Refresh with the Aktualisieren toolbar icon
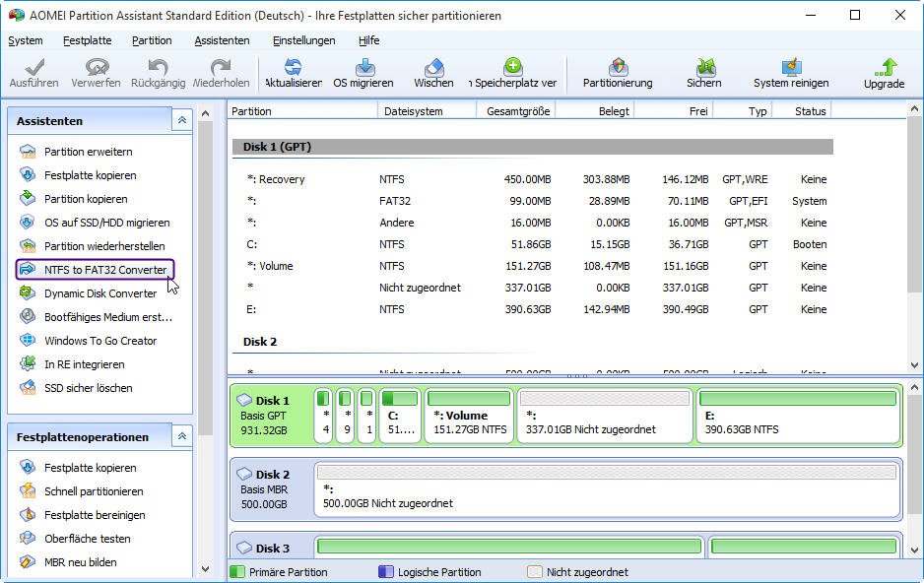 [x=293, y=73]
